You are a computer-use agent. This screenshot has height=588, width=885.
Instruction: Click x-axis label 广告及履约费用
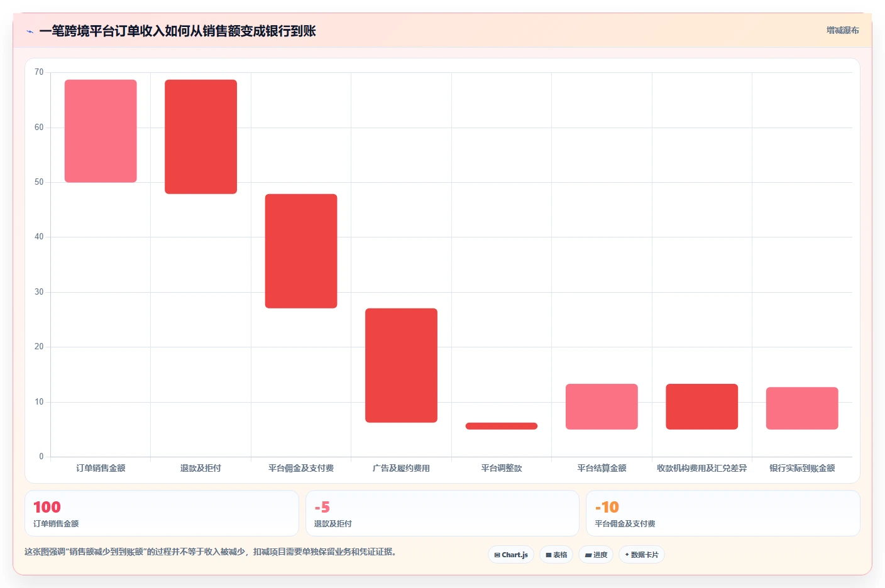pyautogui.click(x=401, y=468)
